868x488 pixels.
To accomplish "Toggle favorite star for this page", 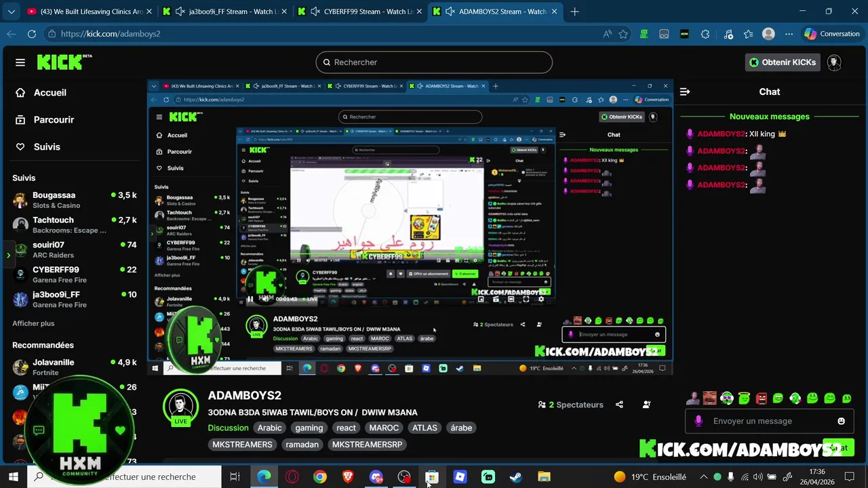I will [x=623, y=34].
